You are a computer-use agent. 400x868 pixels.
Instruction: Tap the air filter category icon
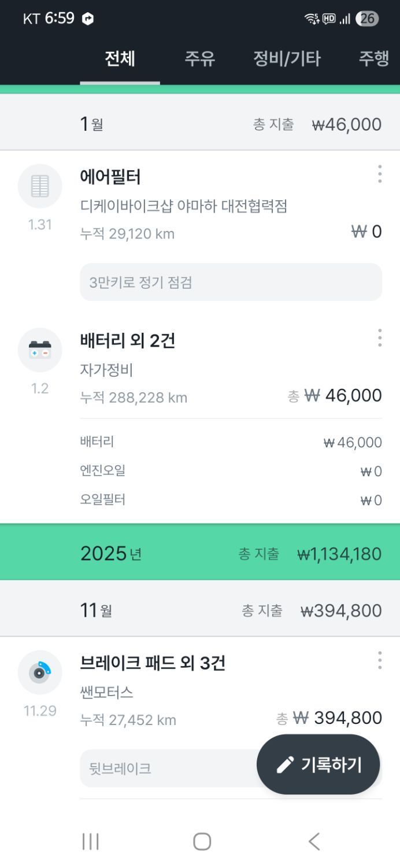[x=40, y=186]
